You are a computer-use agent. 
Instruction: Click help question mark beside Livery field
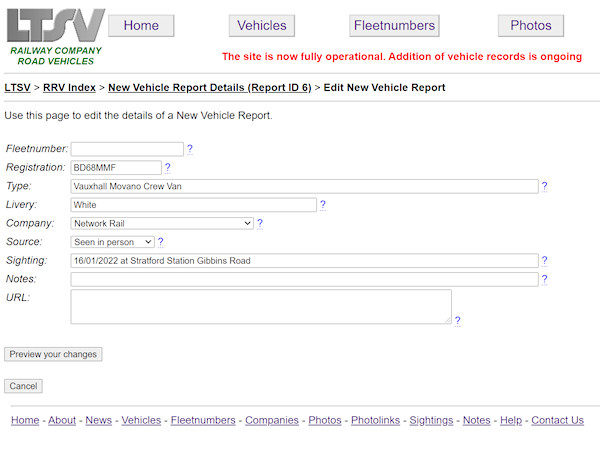[x=322, y=205]
